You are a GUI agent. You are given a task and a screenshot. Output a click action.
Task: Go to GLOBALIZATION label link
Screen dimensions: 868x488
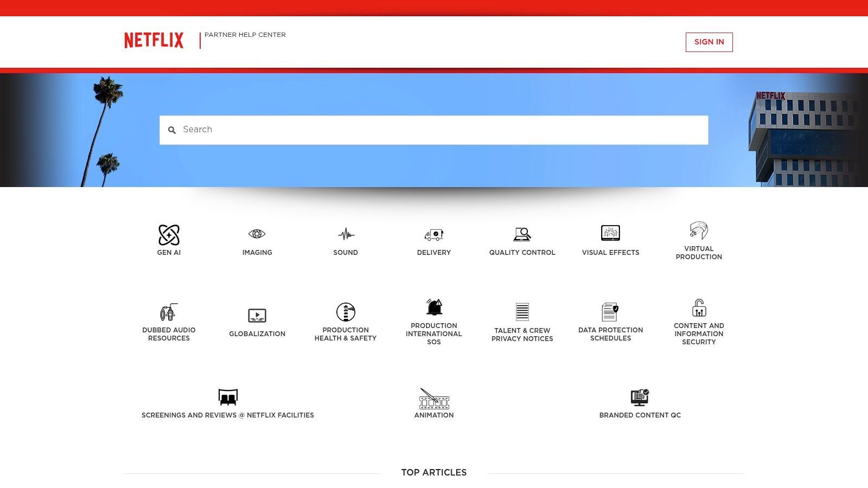click(x=257, y=334)
